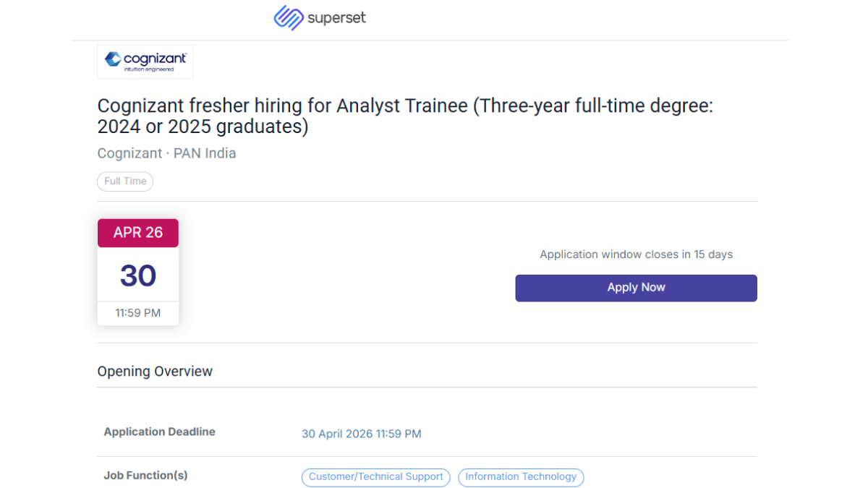Click the intuition engineered tagline in Cognizant logo
Image resolution: width=868 pixels, height=488 pixels.
[150, 69]
